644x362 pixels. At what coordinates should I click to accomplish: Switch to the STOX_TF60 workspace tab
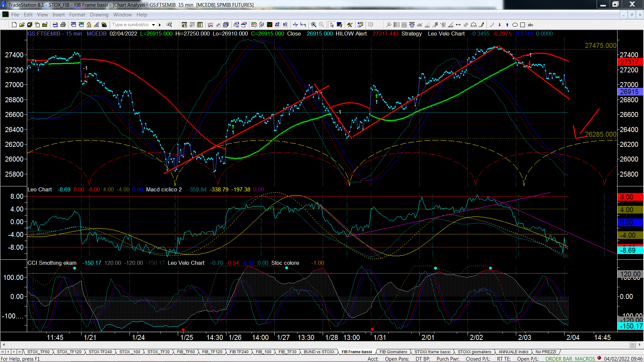pyautogui.click(x=38, y=352)
